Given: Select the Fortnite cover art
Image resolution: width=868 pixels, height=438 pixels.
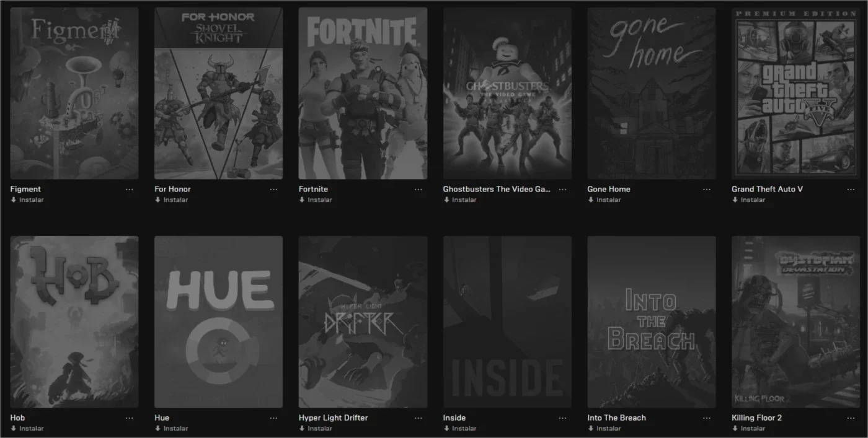Looking at the screenshot, I should pos(363,94).
